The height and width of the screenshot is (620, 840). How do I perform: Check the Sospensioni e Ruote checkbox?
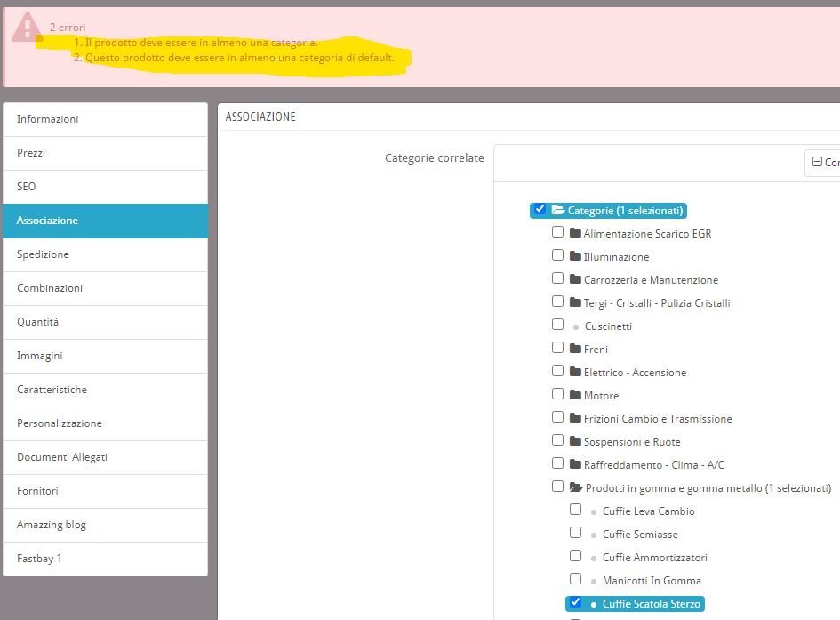click(557, 439)
